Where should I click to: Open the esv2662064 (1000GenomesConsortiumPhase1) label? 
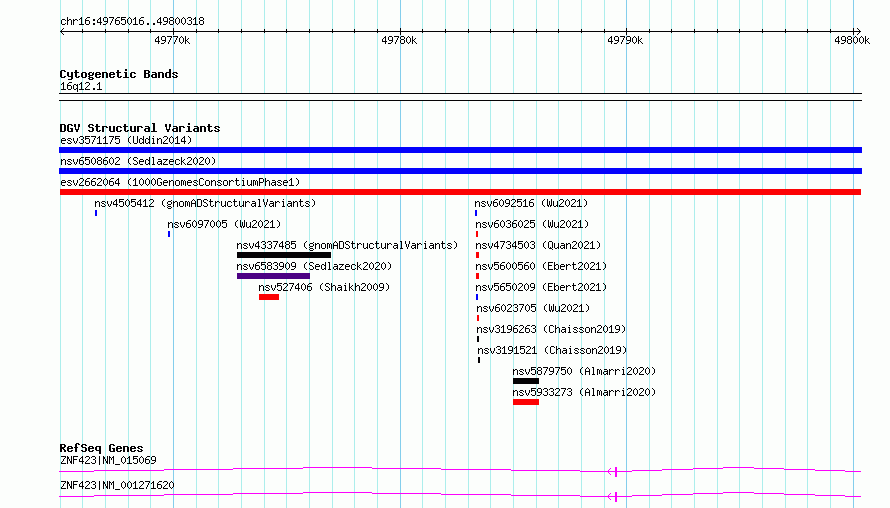[x=180, y=182]
